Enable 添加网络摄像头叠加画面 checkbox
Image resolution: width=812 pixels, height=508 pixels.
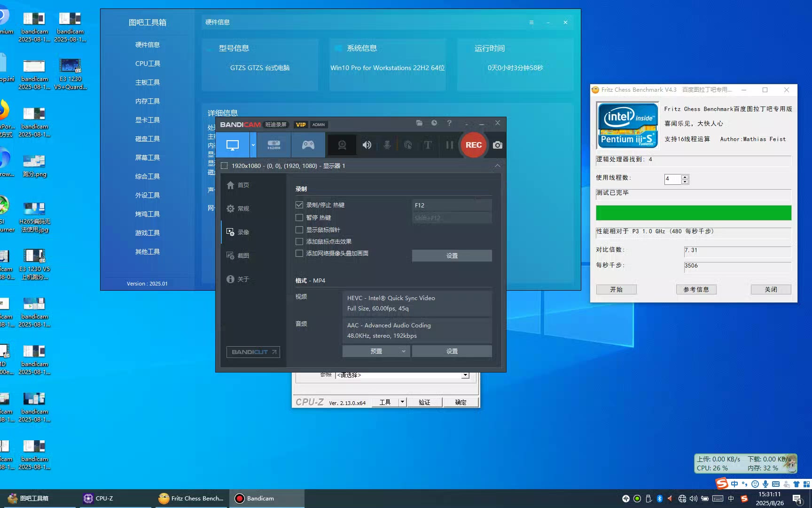(x=299, y=254)
